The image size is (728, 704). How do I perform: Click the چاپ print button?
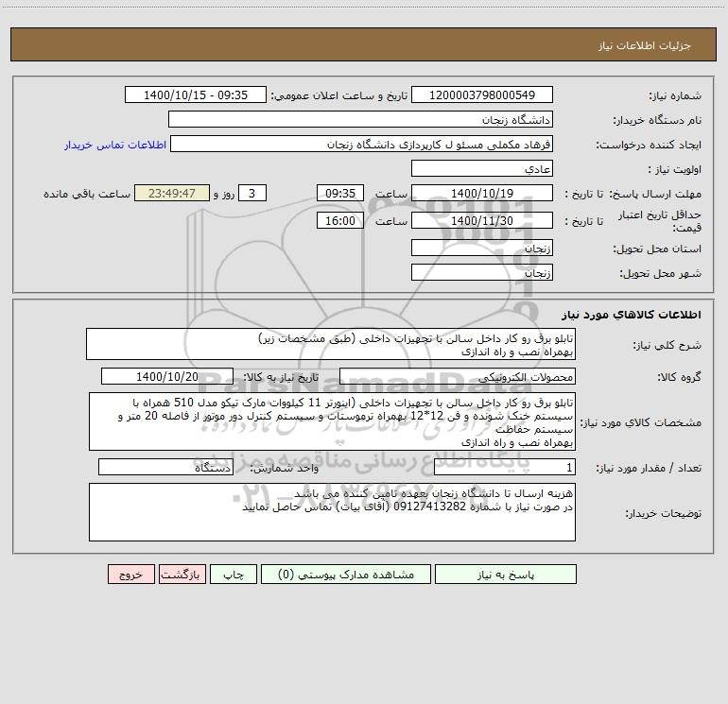[234, 574]
